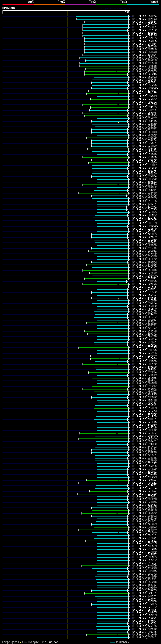Click the purple ~60% identity color bar
Image resolution: width=161 pixels, height=644 pixels.
pyautogui.click(x=80, y=4)
